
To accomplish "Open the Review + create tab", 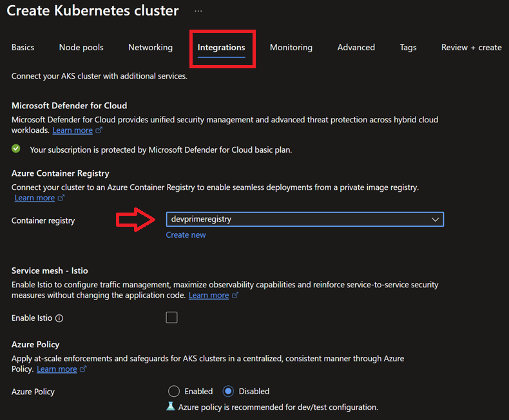I will (x=472, y=48).
